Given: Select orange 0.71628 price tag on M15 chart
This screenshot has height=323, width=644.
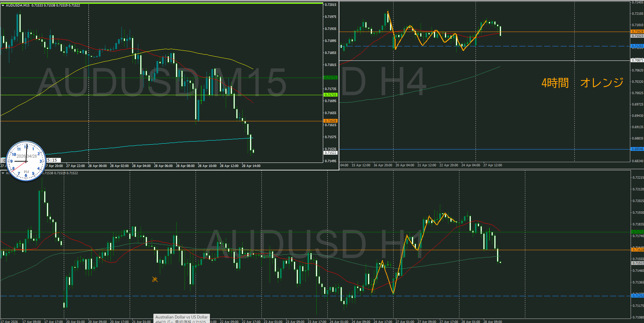Looking at the screenshot, I should pyautogui.click(x=330, y=121).
